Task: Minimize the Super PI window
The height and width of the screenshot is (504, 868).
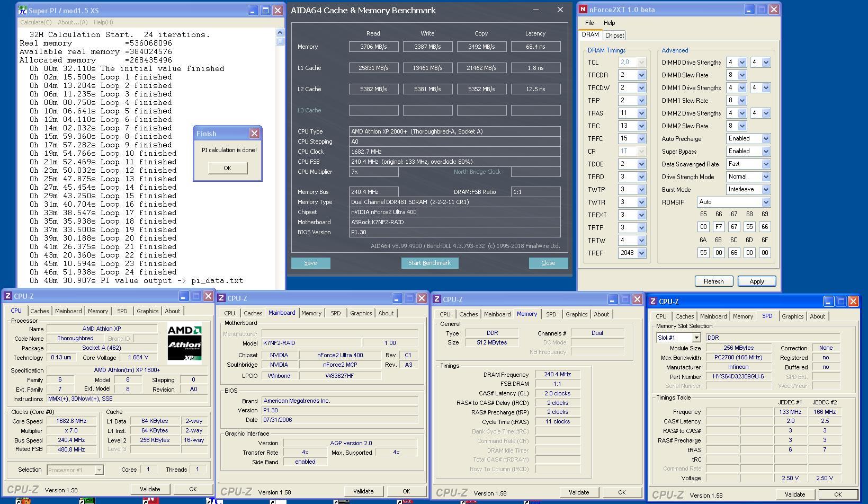Action: click(253, 11)
